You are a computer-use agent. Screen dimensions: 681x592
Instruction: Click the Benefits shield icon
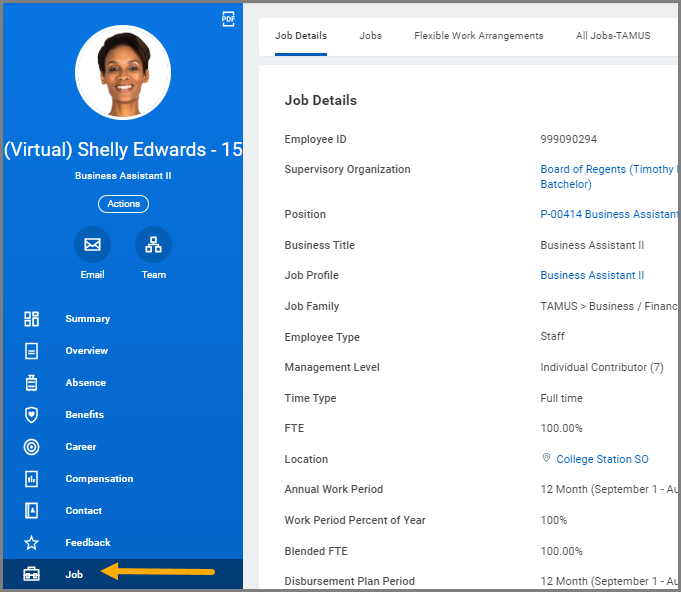pos(31,415)
